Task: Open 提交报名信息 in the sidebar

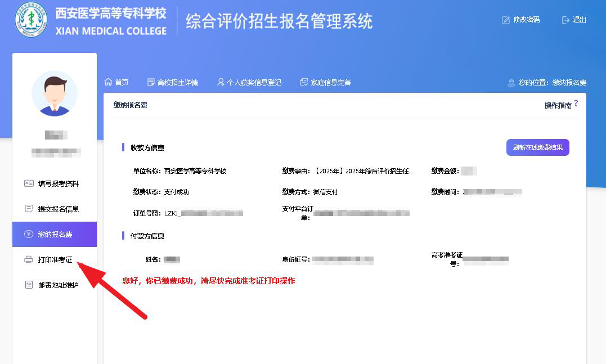Action: (59, 209)
